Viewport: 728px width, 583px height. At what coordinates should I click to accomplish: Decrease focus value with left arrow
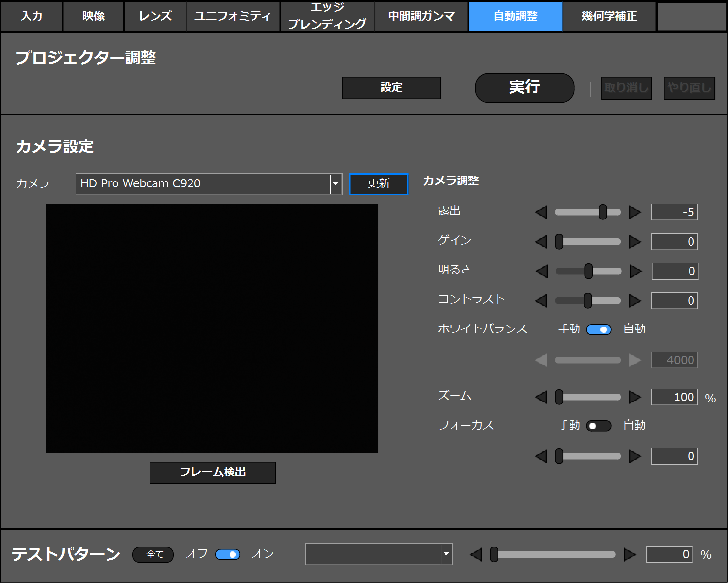[x=541, y=456]
